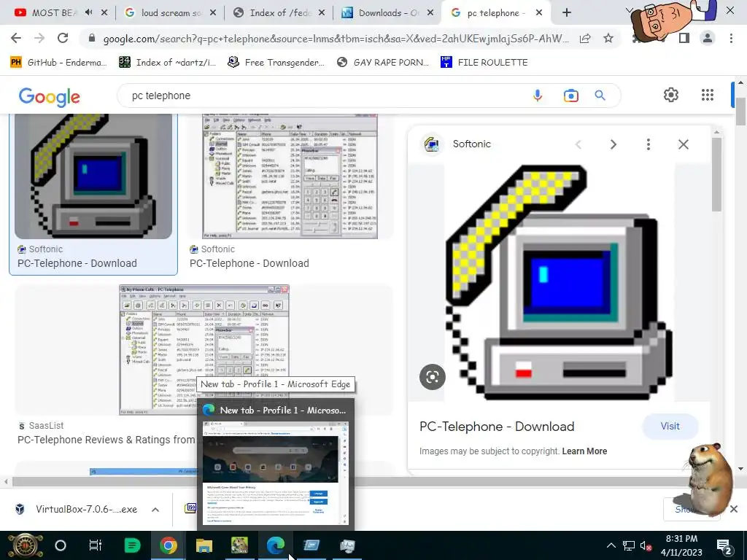
Task: Open more options in the Softonic preview panel
Action: 649,144
